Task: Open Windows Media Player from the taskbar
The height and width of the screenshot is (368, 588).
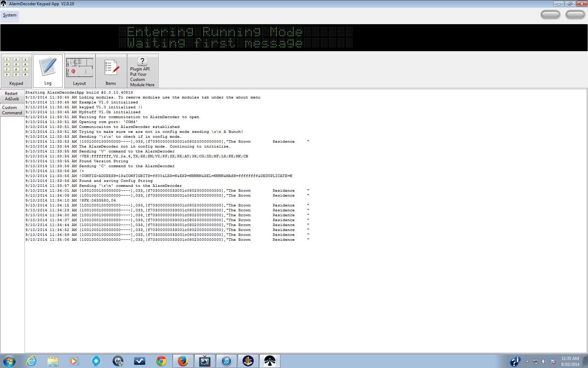Action: pyautogui.click(x=74, y=361)
